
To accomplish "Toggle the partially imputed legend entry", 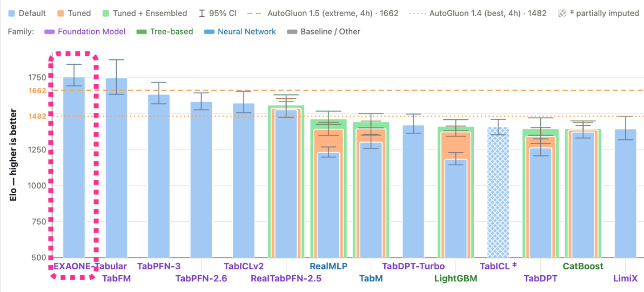I will point(599,13).
